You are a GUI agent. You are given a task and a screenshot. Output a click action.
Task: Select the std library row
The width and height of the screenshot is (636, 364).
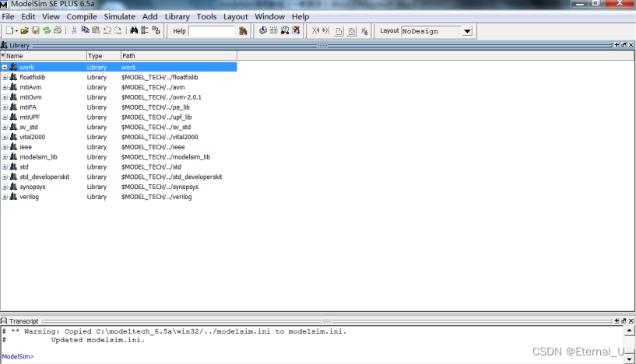119,167
